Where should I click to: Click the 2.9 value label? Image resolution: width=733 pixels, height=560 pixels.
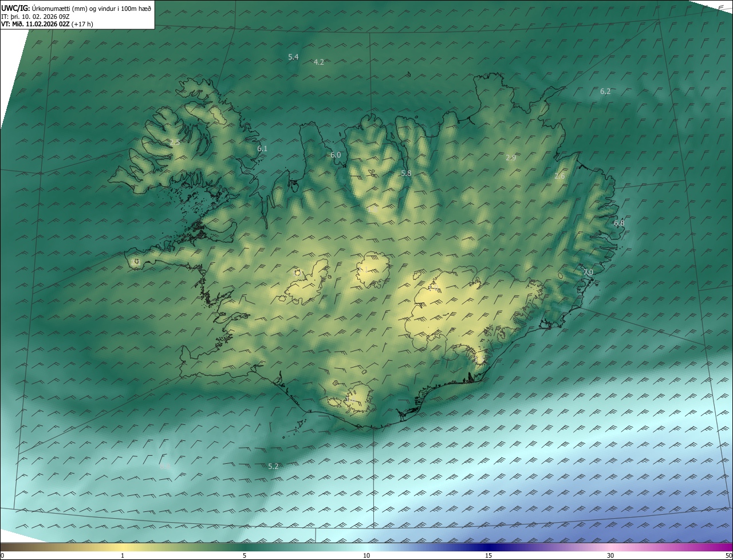tap(511, 157)
